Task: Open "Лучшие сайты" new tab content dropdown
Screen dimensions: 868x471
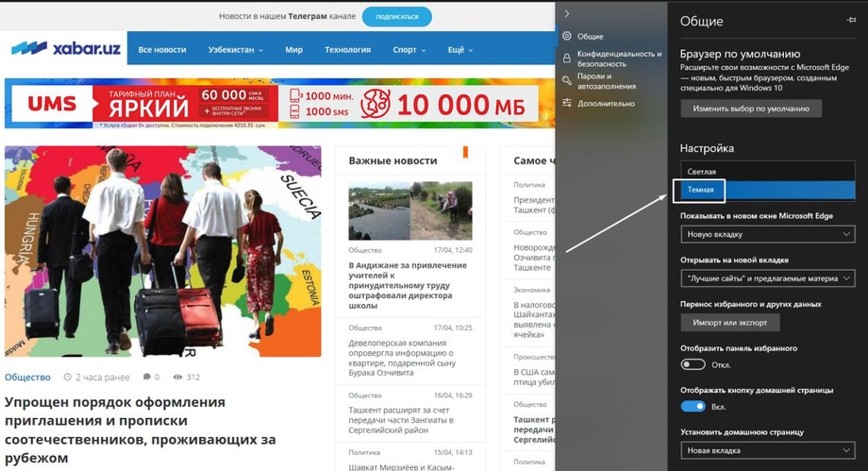Action: point(768,278)
